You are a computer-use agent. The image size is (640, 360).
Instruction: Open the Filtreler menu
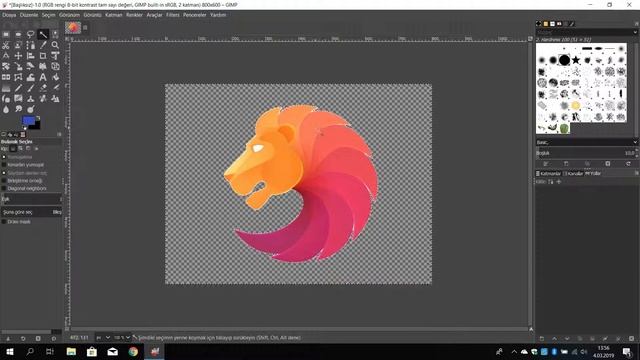tap(173, 15)
